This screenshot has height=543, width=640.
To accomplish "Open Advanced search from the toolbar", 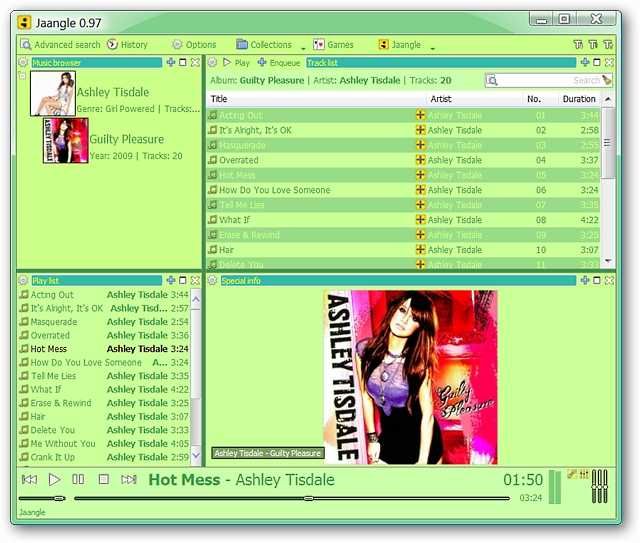I will click(x=60, y=45).
